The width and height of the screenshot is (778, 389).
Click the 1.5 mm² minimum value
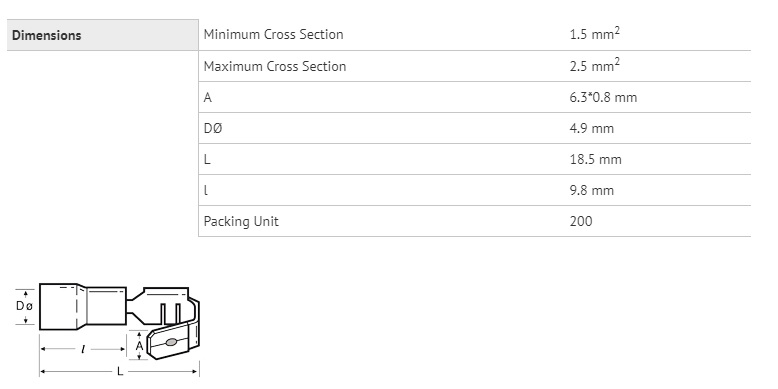pos(595,34)
